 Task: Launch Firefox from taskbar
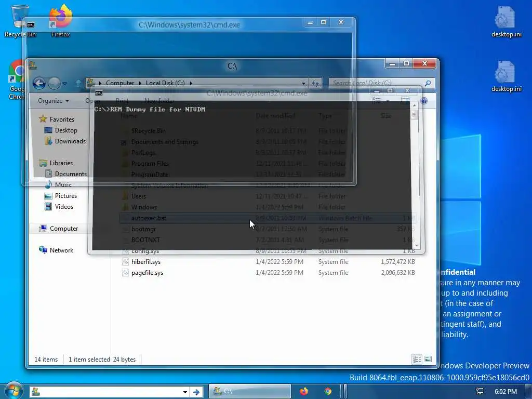click(304, 391)
